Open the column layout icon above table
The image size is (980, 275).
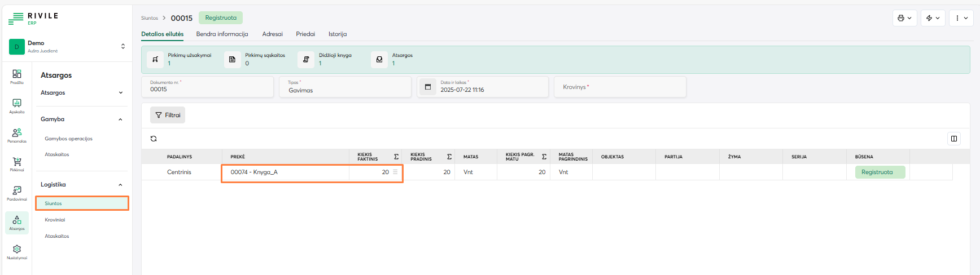[954, 139]
